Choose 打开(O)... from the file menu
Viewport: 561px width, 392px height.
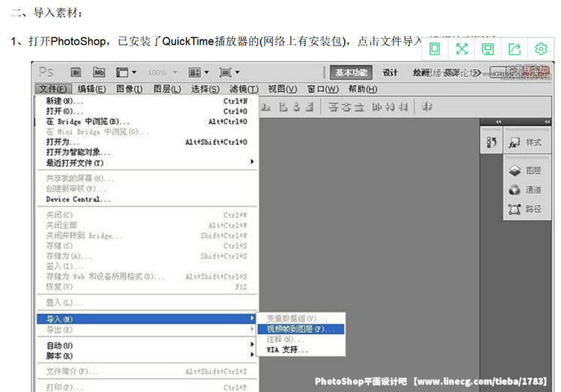[147, 111]
